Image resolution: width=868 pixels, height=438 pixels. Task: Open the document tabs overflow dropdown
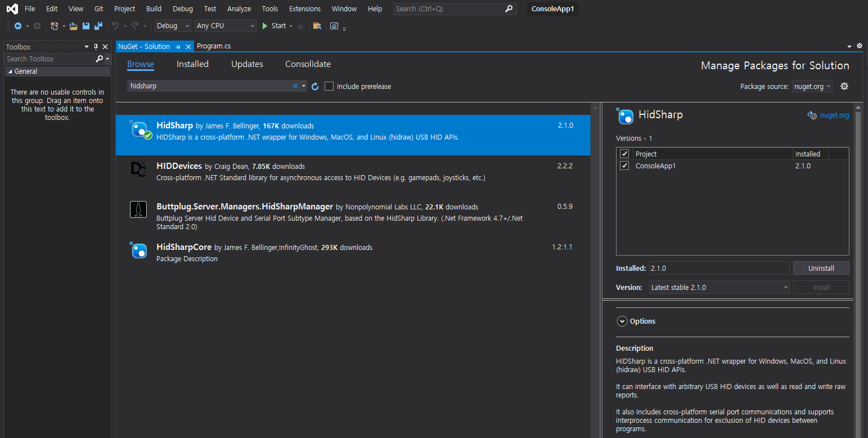tap(849, 46)
